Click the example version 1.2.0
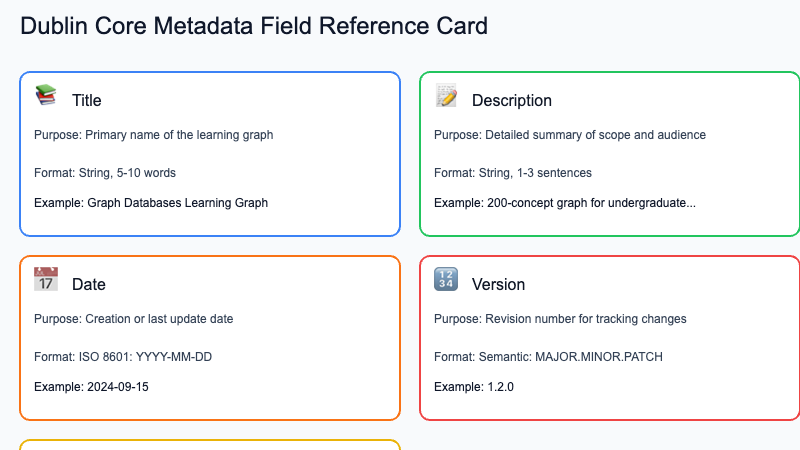This screenshot has height=450, width=800. (473, 386)
